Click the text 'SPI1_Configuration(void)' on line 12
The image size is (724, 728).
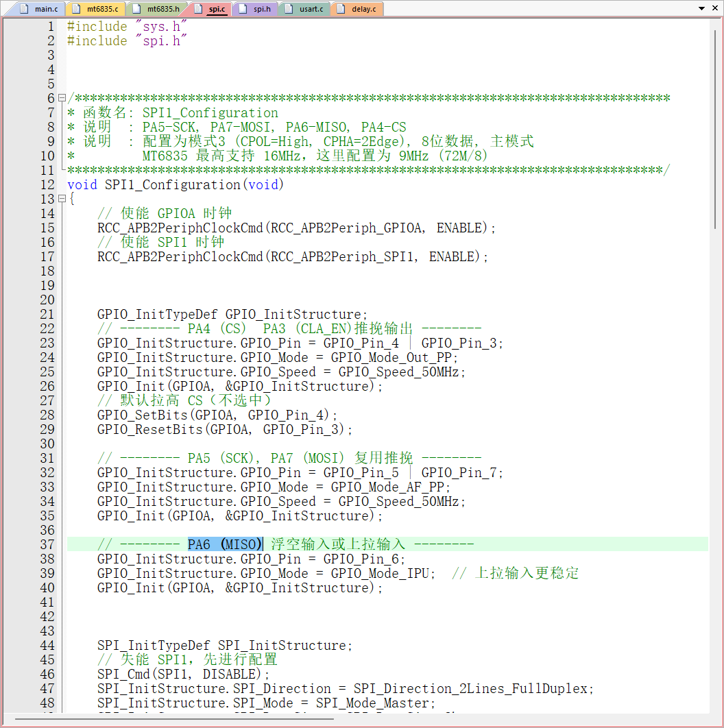[x=194, y=185]
